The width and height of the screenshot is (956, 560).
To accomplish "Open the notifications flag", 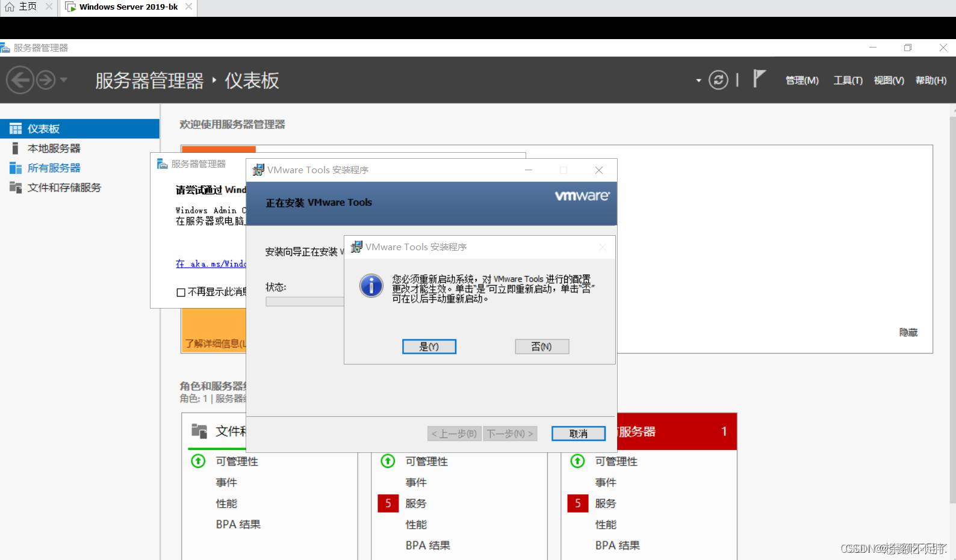I will (x=759, y=79).
